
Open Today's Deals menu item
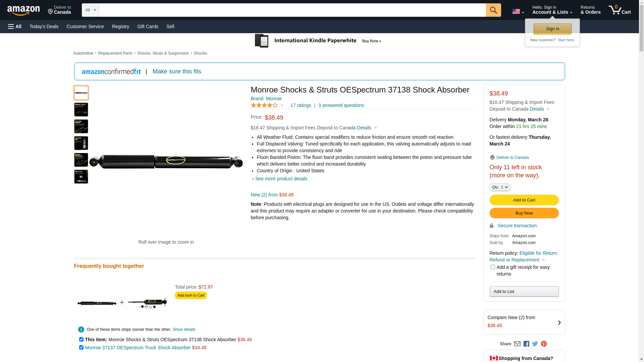click(44, 26)
